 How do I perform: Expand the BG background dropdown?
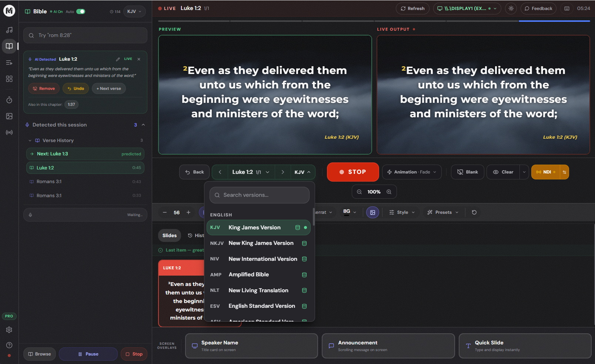(x=348, y=212)
